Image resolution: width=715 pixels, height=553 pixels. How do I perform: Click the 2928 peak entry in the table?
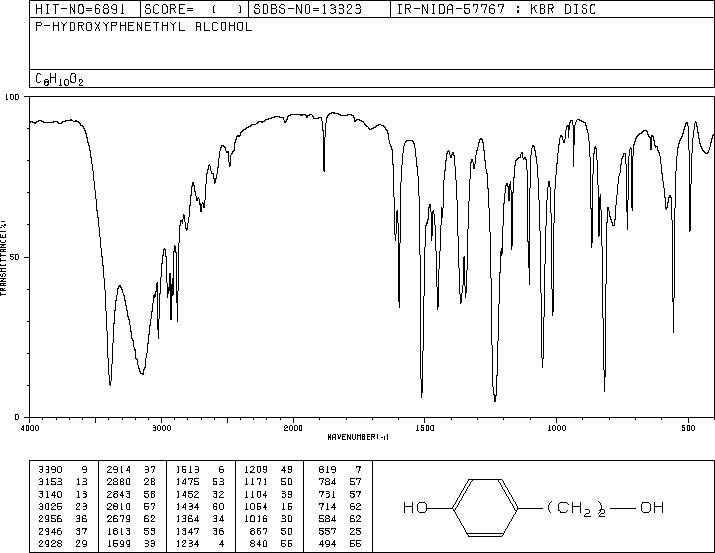click(x=63, y=544)
